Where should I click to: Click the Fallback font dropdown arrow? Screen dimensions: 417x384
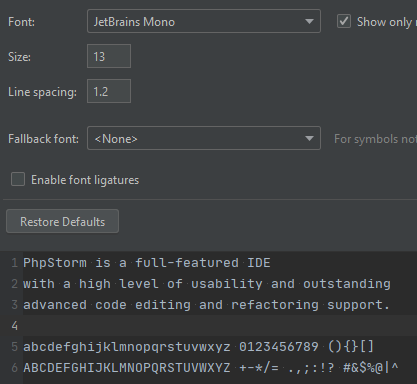(x=309, y=138)
